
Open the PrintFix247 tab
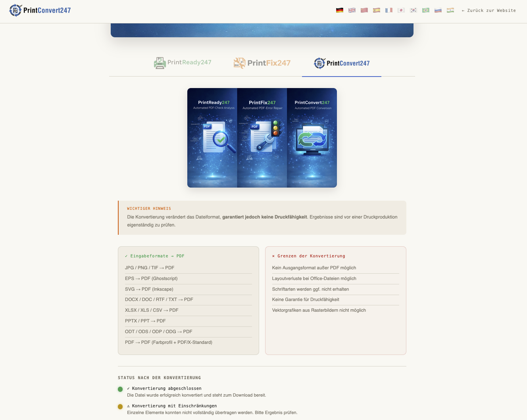tap(262, 63)
